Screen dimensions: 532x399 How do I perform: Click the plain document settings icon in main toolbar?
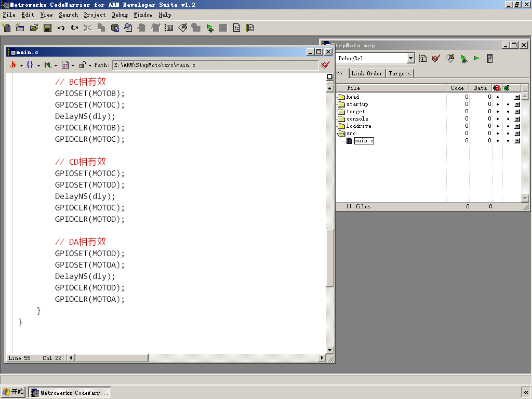pos(237,28)
